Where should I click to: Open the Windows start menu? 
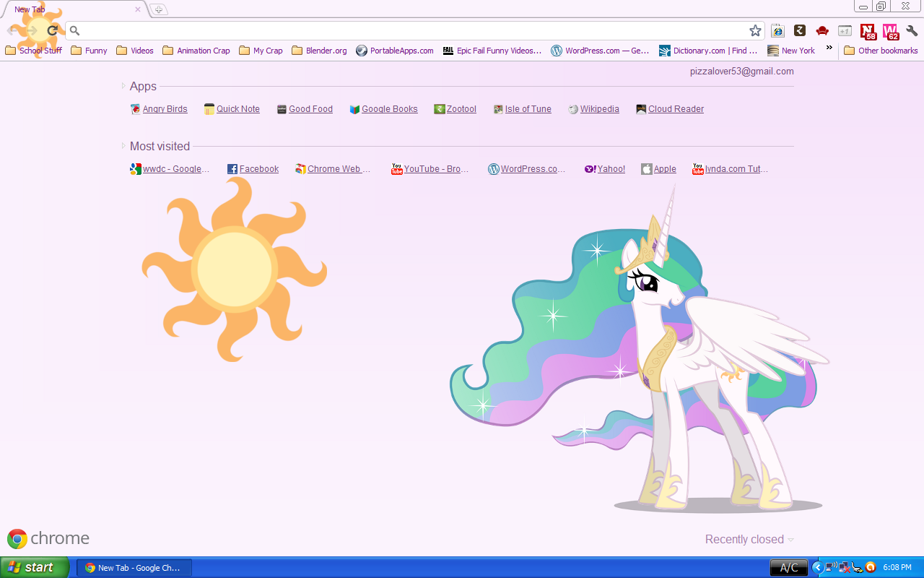pos(35,567)
